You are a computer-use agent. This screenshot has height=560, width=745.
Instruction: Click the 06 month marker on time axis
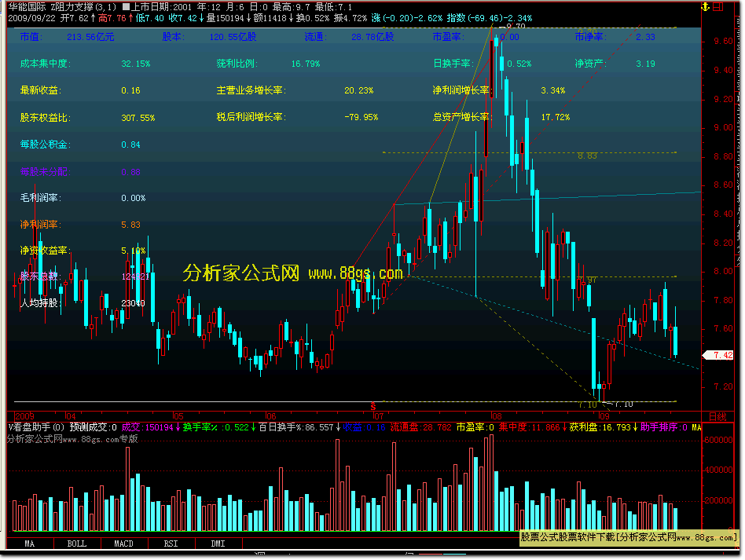click(270, 416)
